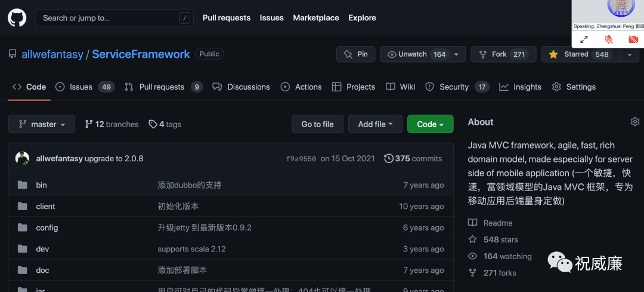The width and height of the screenshot is (644, 292).
Task: Open the bin folder
Action: click(x=42, y=185)
